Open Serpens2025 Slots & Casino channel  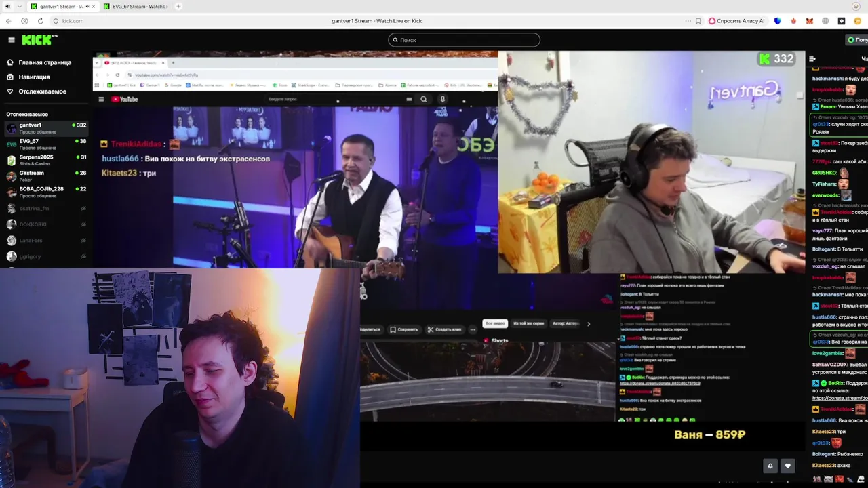point(46,160)
